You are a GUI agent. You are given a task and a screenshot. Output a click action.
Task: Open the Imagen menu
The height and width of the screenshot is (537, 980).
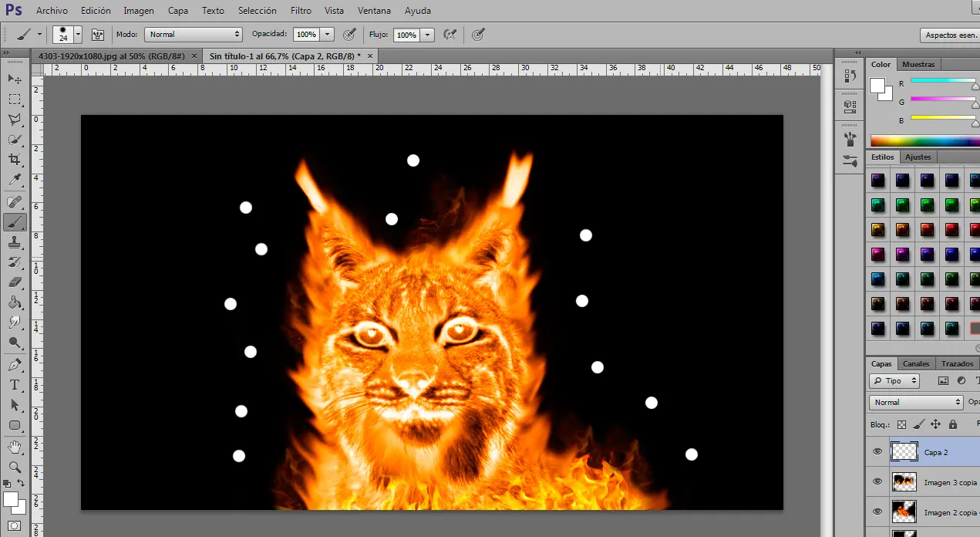pos(139,11)
